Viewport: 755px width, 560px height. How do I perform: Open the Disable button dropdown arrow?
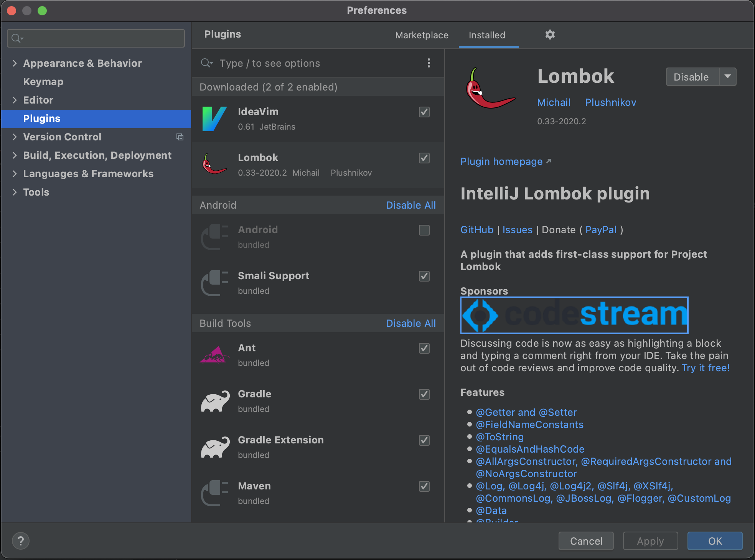click(x=727, y=77)
